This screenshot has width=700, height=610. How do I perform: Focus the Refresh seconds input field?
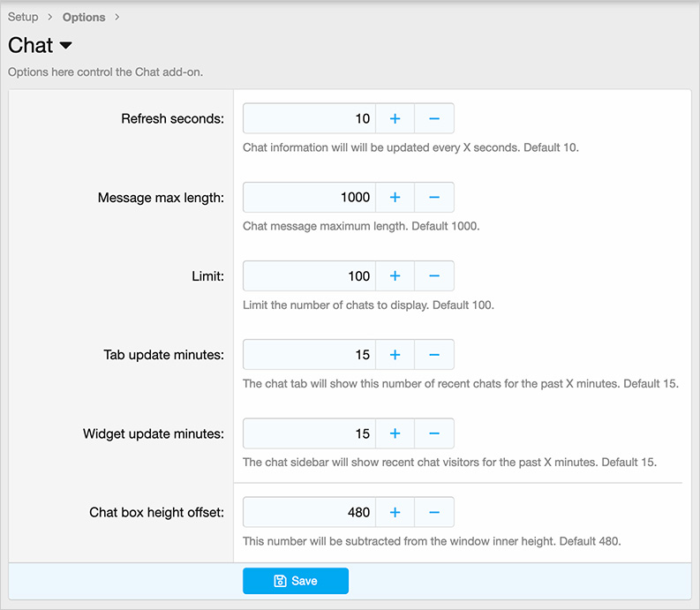coord(309,118)
